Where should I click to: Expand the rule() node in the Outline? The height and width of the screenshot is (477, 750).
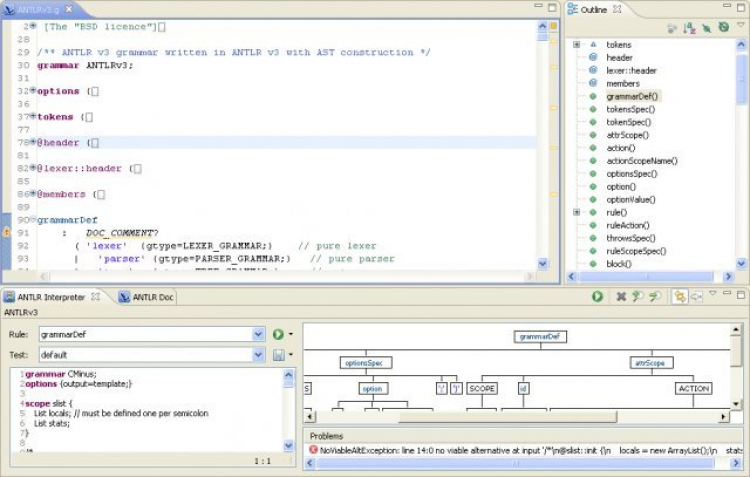(577, 213)
